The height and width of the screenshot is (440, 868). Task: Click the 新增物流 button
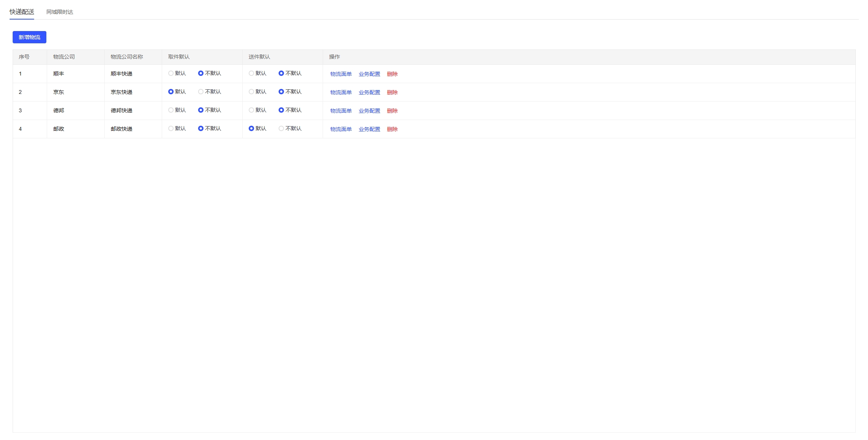click(30, 37)
